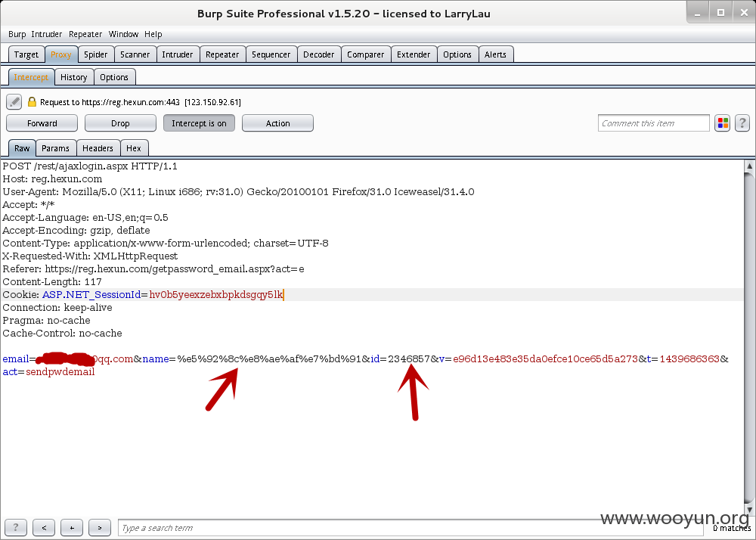Click the t value 1439686363
The width and height of the screenshot is (756, 540).
[x=689, y=359]
